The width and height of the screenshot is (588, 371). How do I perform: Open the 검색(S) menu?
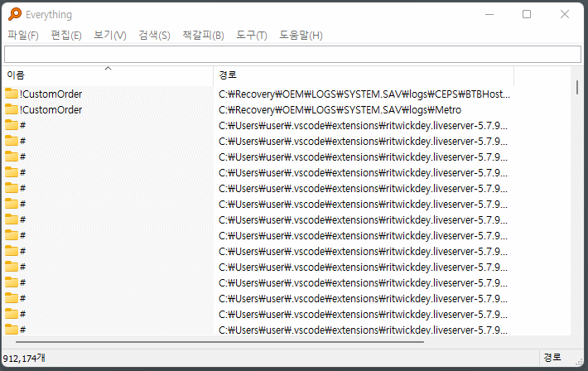pyautogui.click(x=154, y=36)
